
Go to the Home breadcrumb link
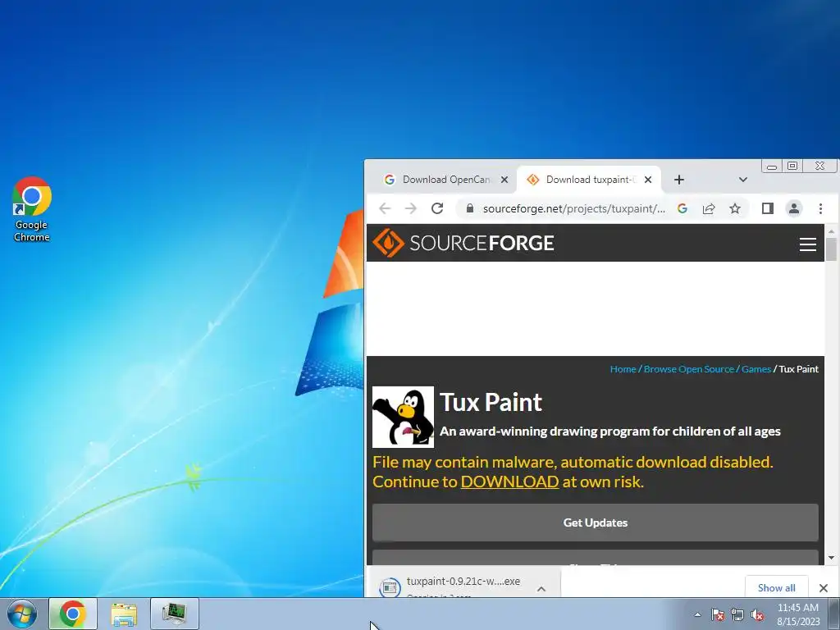623,368
